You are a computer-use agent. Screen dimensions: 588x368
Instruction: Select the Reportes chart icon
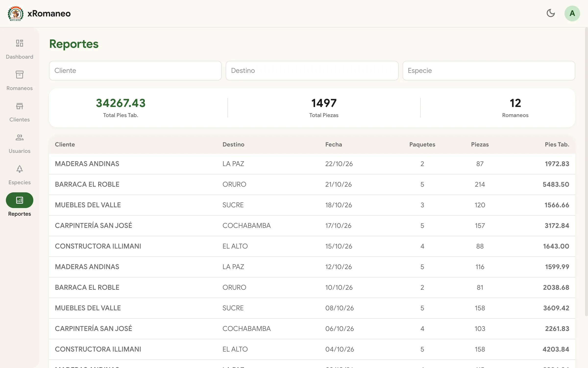pyautogui.click(x=20, y=200)
